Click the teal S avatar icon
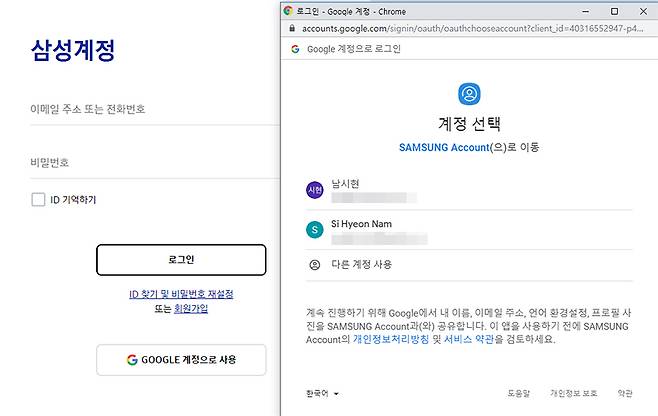658x416 pixels. 315,230
